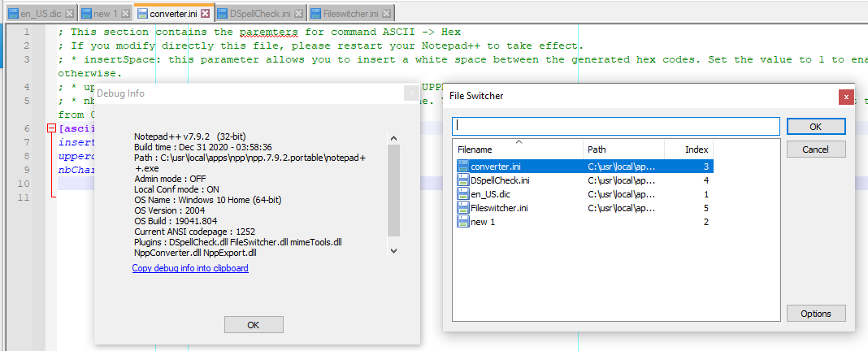Click Copy debug info into clipboard link

coord(190,268)
